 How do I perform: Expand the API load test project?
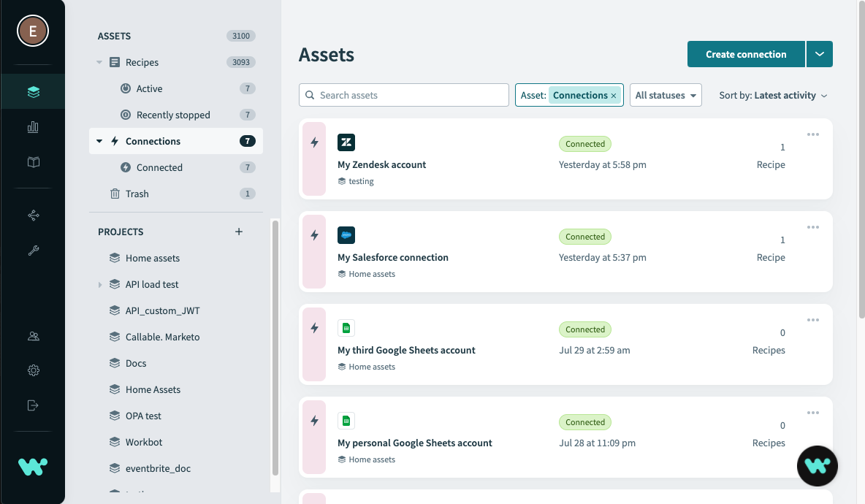100,284
